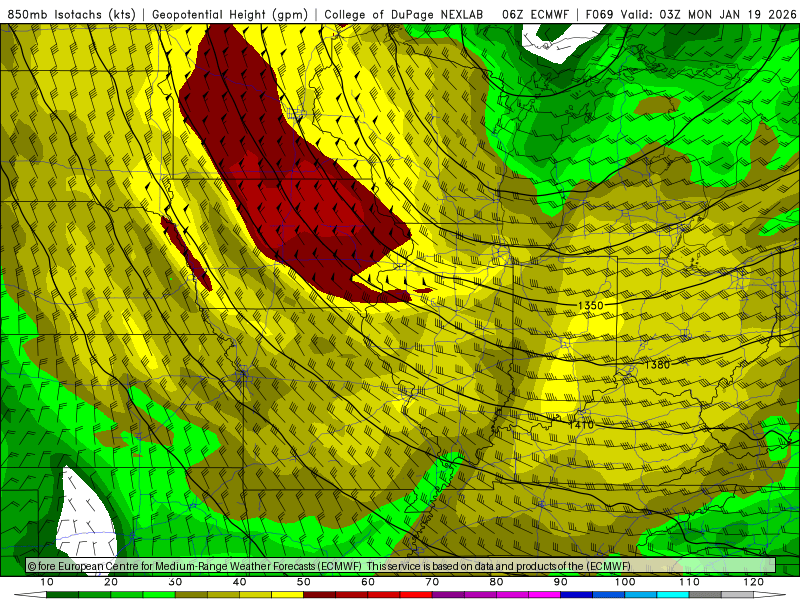Click the '110' value on the color scale
800x600 pixels.
click(x=689, y=582)
